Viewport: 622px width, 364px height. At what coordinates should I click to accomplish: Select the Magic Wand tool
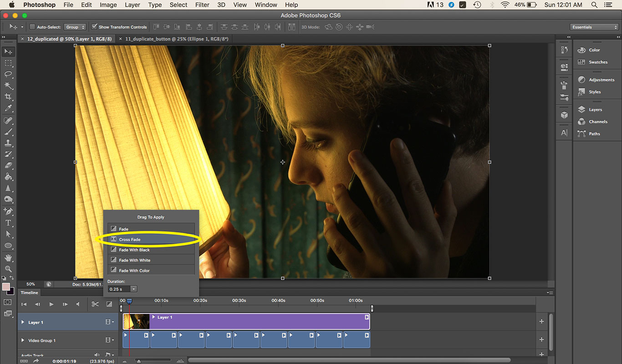click(8, 86)
